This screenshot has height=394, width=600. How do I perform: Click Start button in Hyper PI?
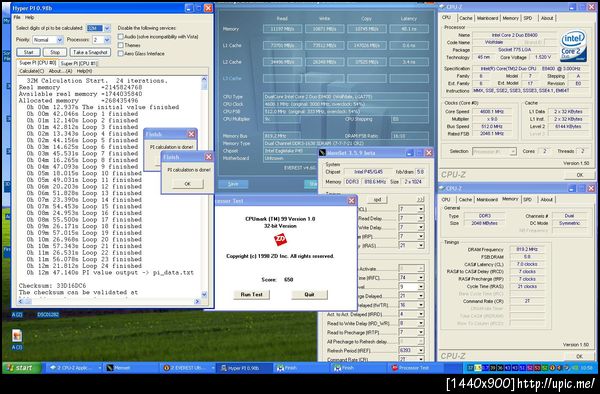click(x=29, y=52)
